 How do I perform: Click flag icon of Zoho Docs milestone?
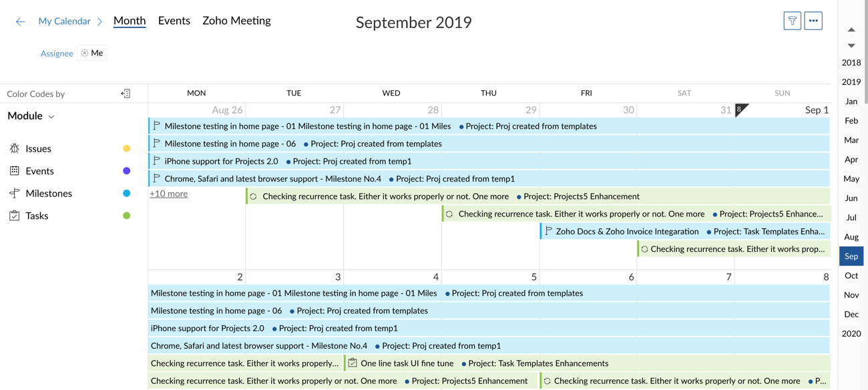point(548,231)
